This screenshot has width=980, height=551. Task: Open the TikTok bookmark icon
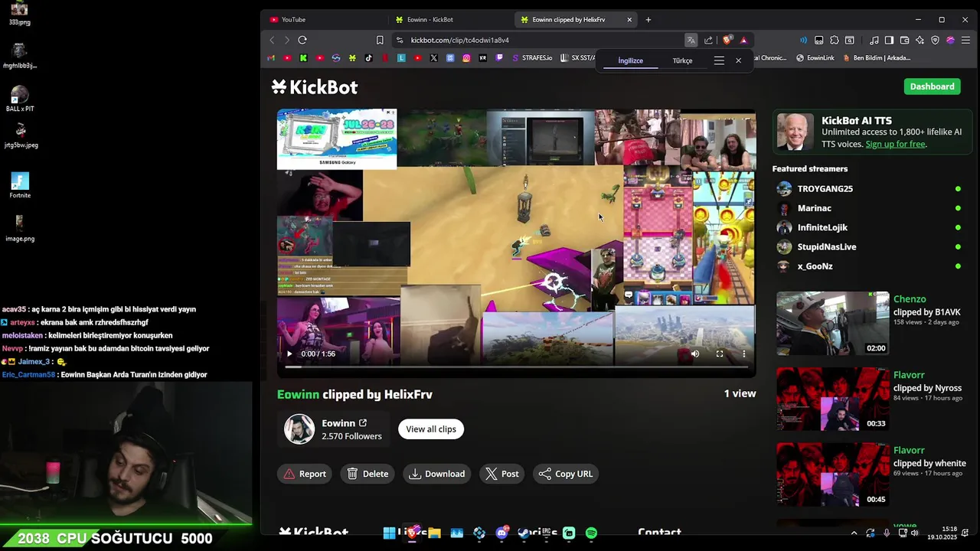click(x=368, y=57)
